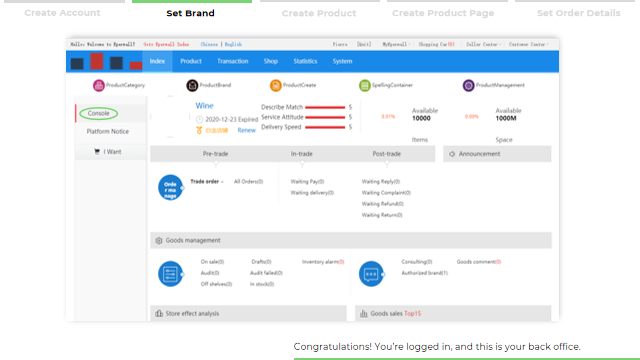Open Waiting Refund(0)
Viewport: 640px width, 360px height.
382,204
